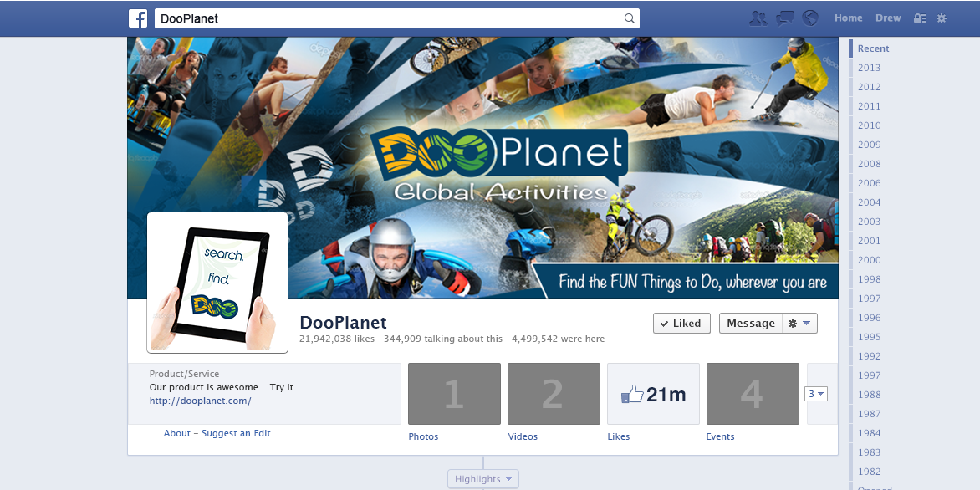Click the Facebook logo icon
Image resolution: width=980 pixels, height=490 pixels.
(x=138, y=18)
